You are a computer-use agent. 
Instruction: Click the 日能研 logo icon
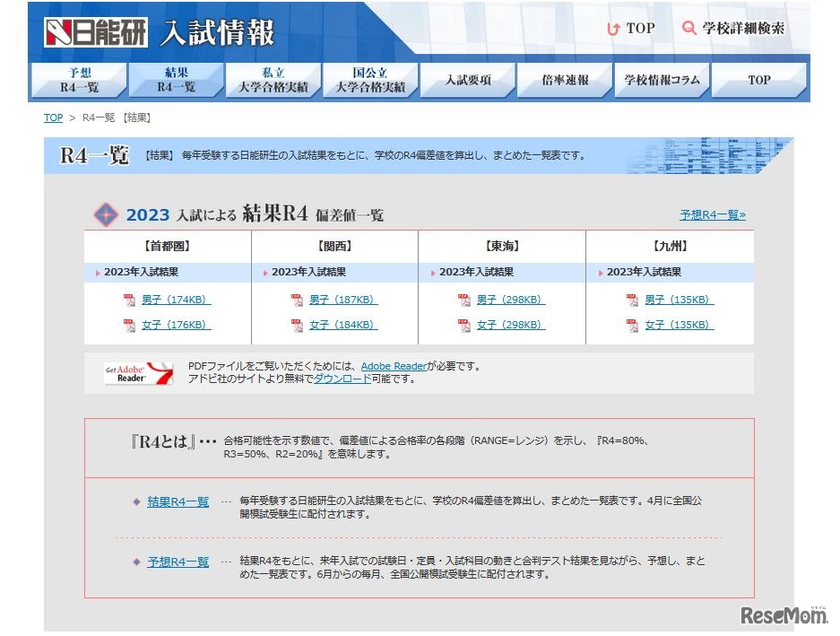point(61,28)
